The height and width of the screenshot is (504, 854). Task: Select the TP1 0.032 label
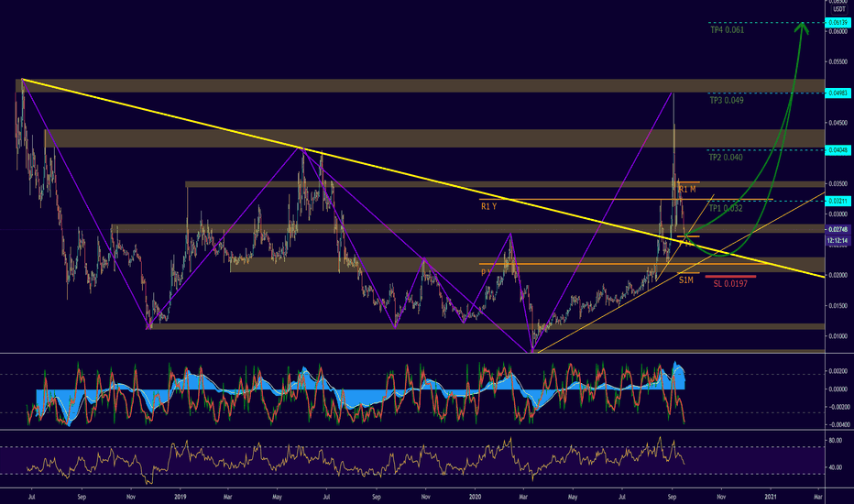[x=725, y=208]
